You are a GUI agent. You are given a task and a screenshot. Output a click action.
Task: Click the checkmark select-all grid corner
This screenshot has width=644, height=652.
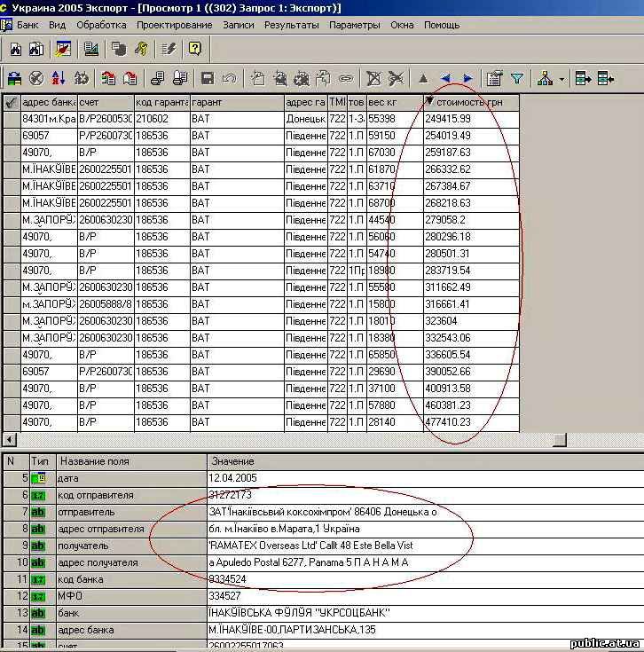(x=11, y=102)
